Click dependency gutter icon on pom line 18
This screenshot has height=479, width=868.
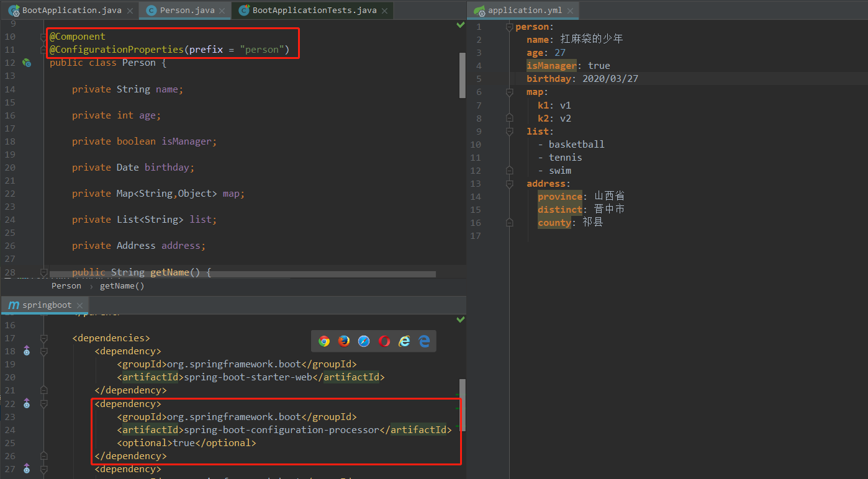[x=27, y=351]
